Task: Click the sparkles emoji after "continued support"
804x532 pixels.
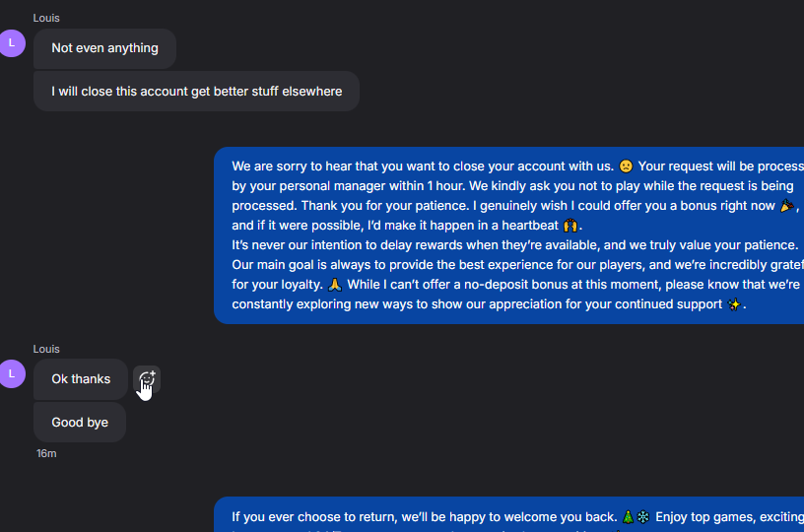Action: tap(734, 303)
